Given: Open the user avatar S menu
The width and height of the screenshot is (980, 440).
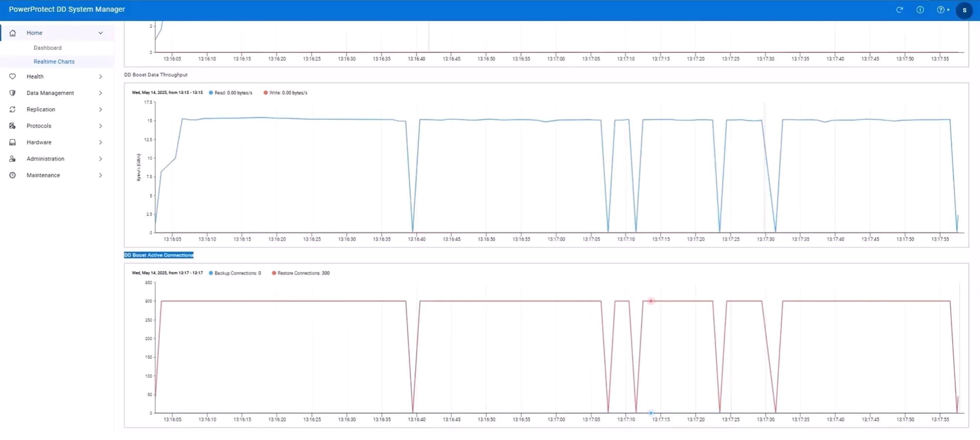Looking at the screenshot, I should (964, 10).
